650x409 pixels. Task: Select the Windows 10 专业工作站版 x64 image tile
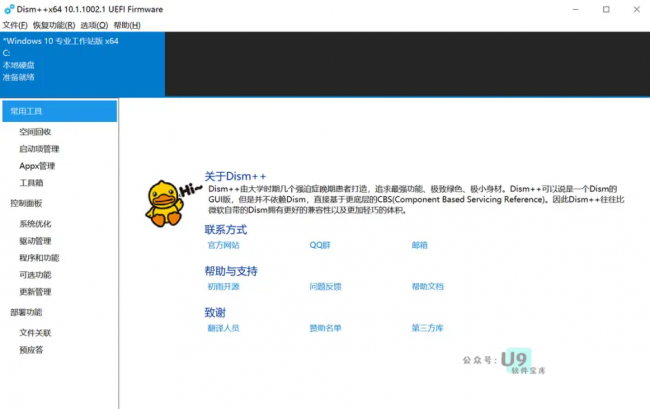coord(82,64)
